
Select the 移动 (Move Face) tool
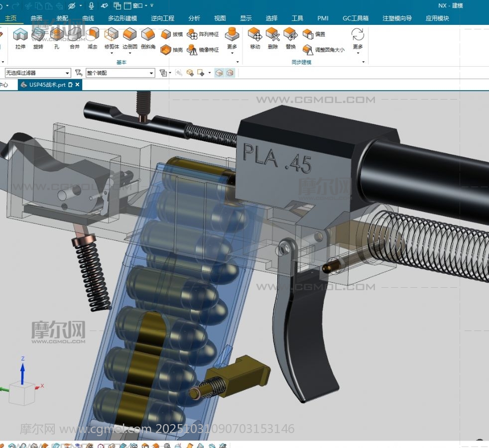(x=255, y=38)
